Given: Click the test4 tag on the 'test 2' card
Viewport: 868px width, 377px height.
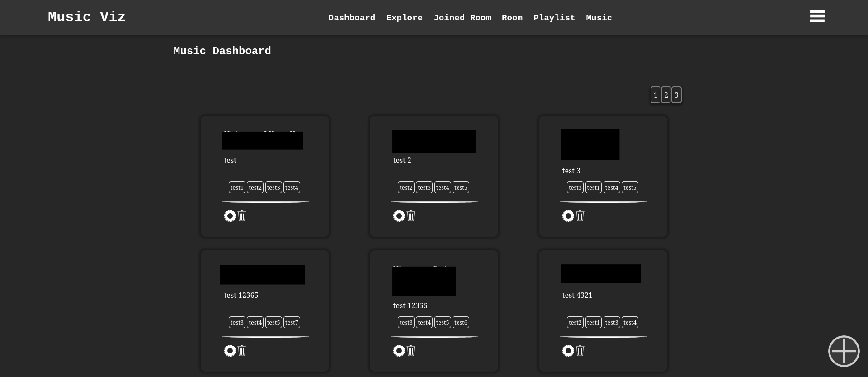Looking at the screenshot, I should click(x=443, y=187).
